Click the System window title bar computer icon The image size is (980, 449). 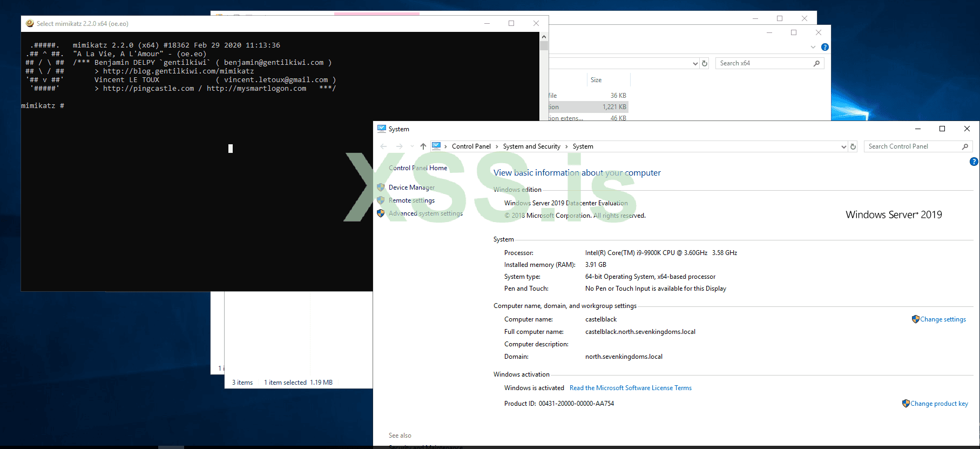pyautogui.click(x=382, y=129)
